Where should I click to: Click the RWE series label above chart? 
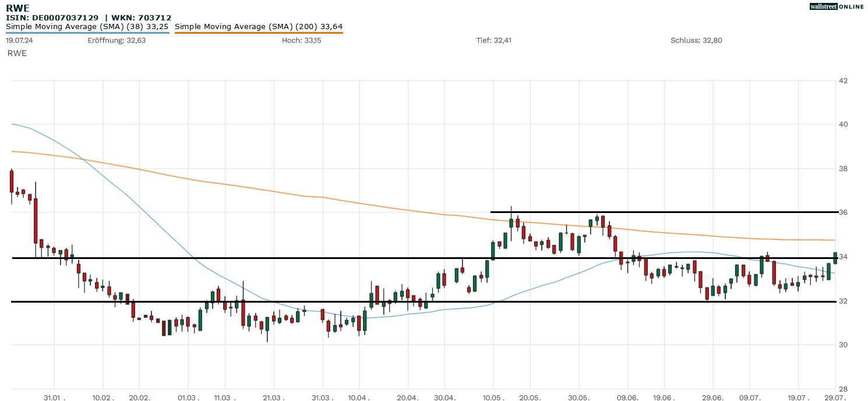click(17, 53)
